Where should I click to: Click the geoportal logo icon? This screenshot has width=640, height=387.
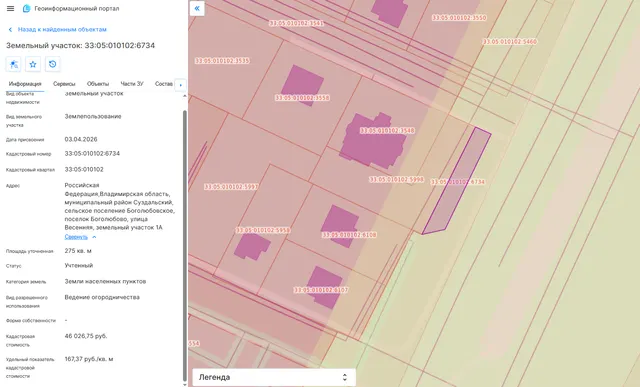[27, 9]
